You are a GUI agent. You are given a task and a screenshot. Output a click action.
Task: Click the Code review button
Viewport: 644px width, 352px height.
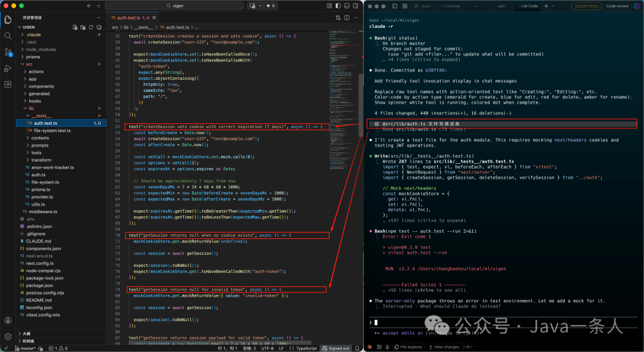click(618, 6)
